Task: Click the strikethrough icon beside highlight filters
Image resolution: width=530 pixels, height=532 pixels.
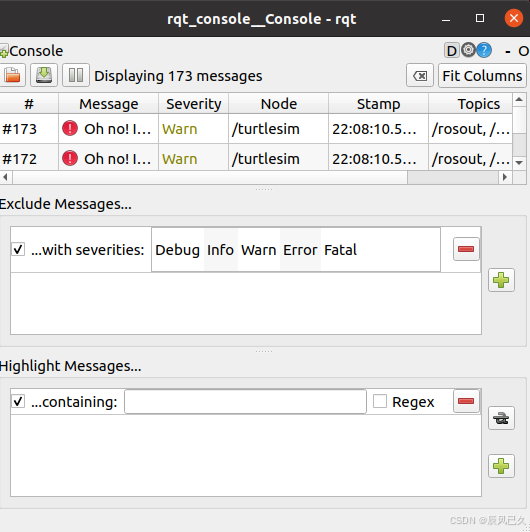Action: (501, 418)
